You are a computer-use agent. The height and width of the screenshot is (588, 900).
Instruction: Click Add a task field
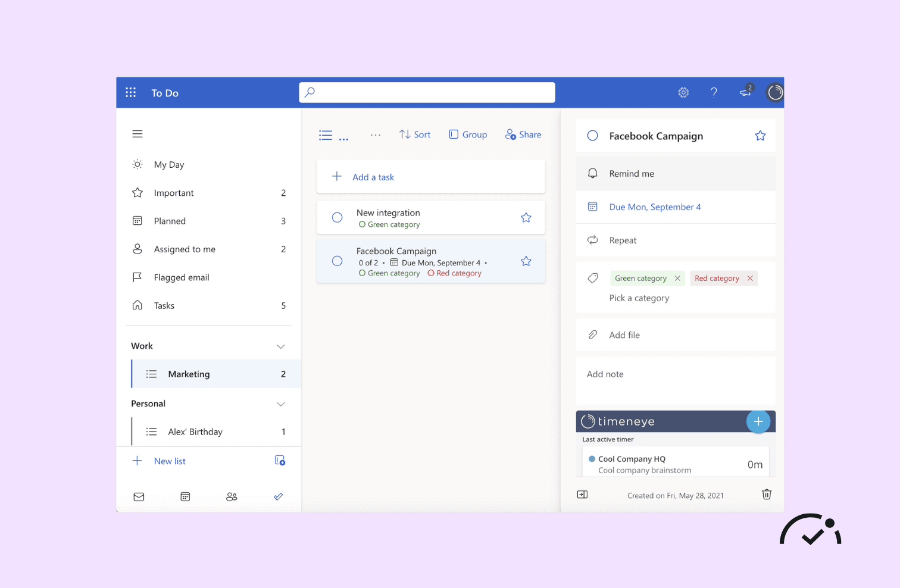pyautogui.click(x=431, y=177)
